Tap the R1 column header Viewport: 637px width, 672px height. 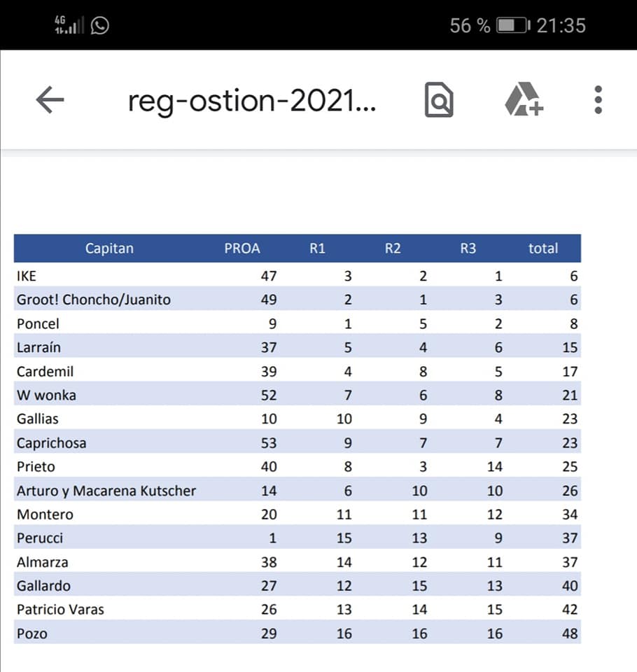point(318,248)
